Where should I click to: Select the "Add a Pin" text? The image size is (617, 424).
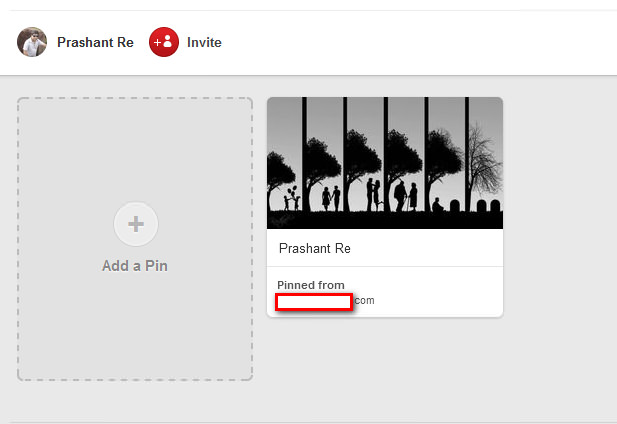tap(135, 266)
